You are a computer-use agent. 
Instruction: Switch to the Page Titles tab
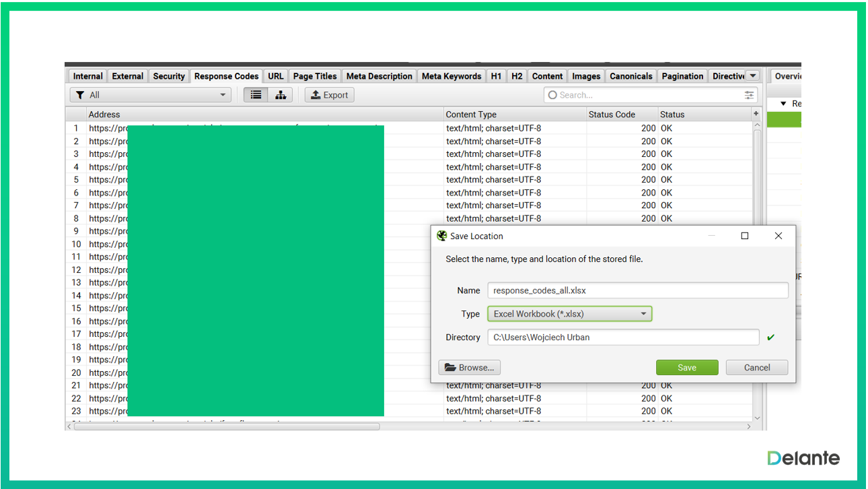(314, 76)
